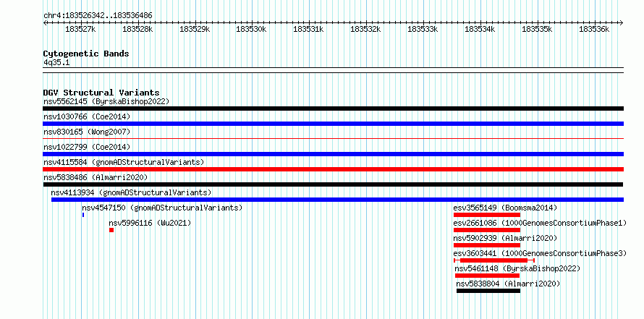The image size is (644, 319).
Task: Click red esv3603441 bar with whiskers
Action: click(x=494, y=260)
